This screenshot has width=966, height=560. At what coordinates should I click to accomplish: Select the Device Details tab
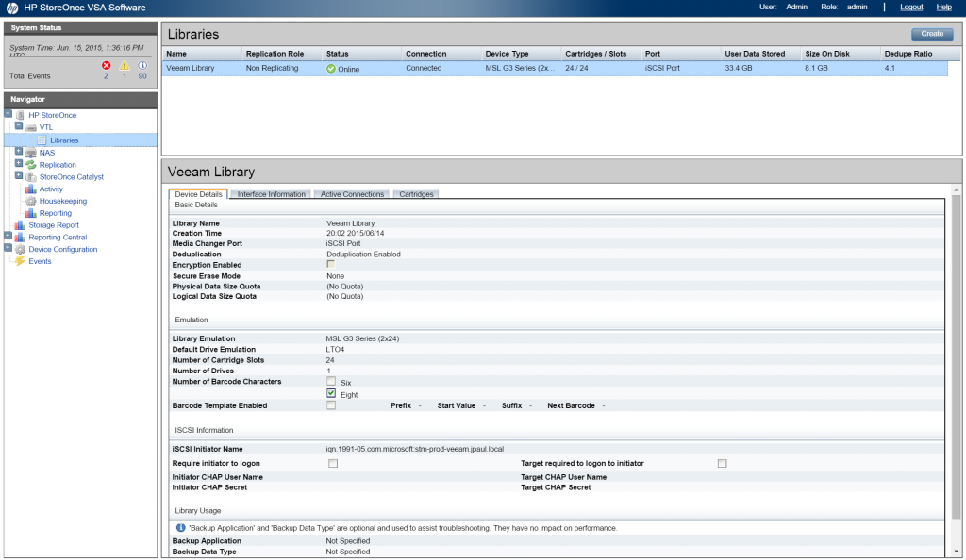click(198, 194)
